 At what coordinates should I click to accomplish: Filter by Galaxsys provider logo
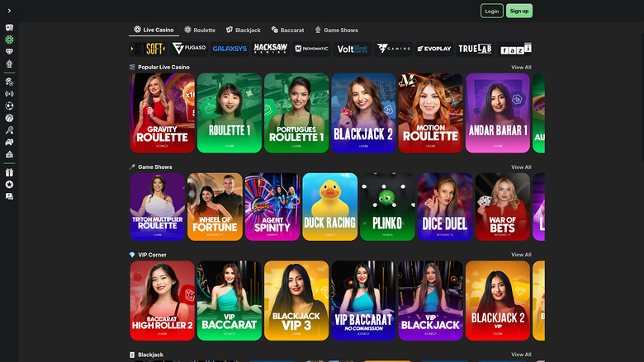(230, 49)
